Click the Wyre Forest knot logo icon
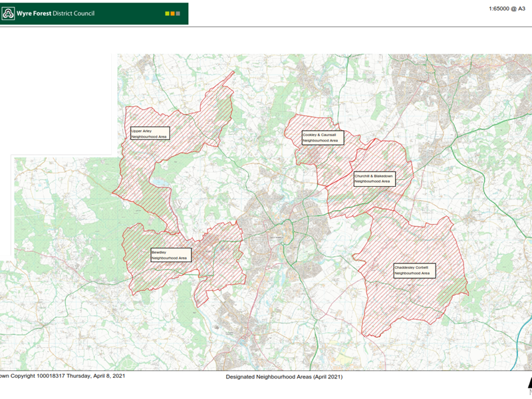Image resolution: width=532 pixels, height=399 pixels. (x=9, y=13)
